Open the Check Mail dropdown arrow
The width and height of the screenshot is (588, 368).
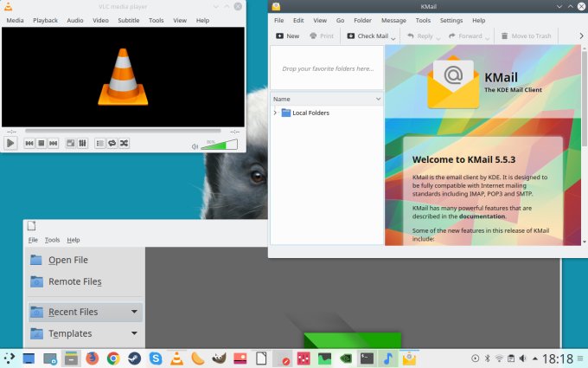393,37
